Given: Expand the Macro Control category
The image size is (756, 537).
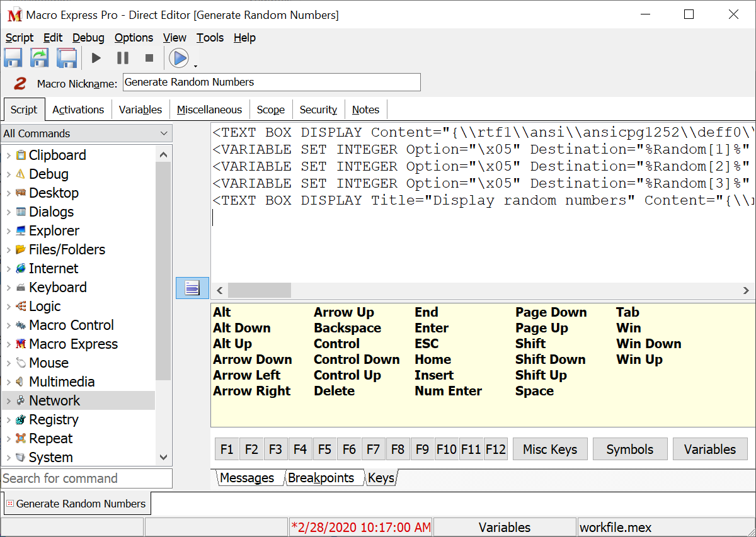Looking at the screenshot, I should tap(8, 325).
